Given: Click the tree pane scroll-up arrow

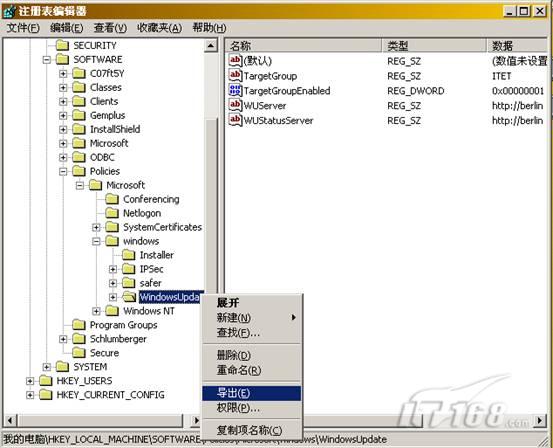Looking at the screenshot, I should click(x=211, y=46).
